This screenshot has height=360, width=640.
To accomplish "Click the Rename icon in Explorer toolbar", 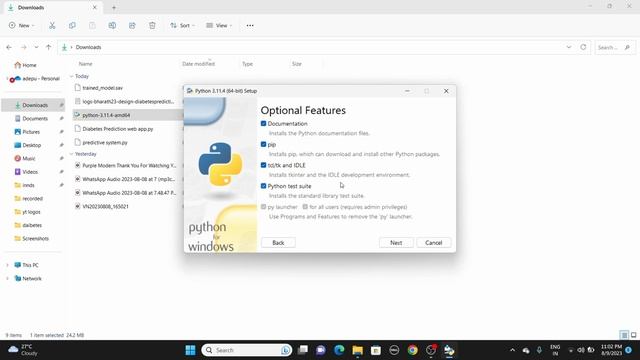I will pyautogui.click(x=112, y=25).
